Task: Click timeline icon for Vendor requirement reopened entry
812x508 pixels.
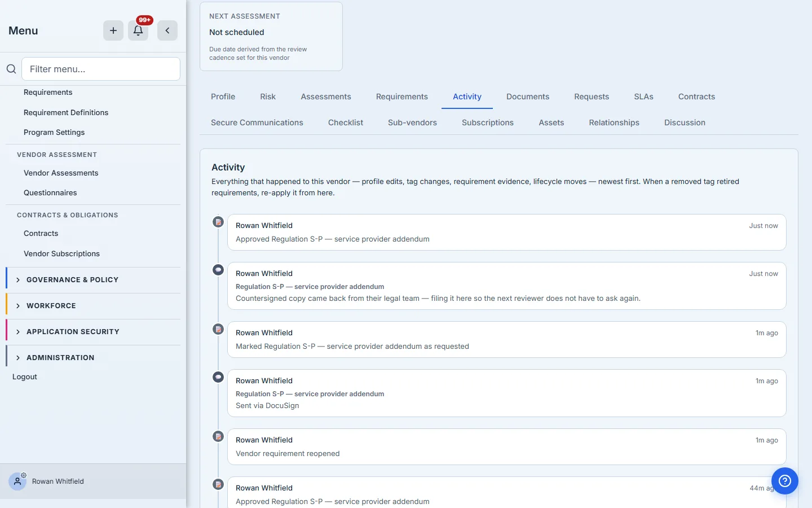Action: [218, 436]
